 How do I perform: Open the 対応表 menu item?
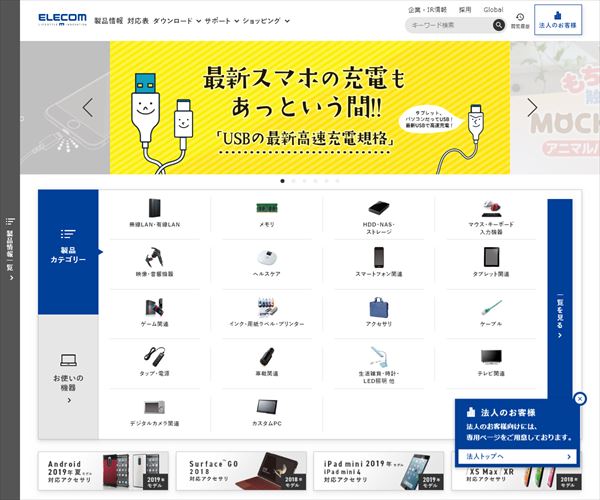click(x=138, y=21)
